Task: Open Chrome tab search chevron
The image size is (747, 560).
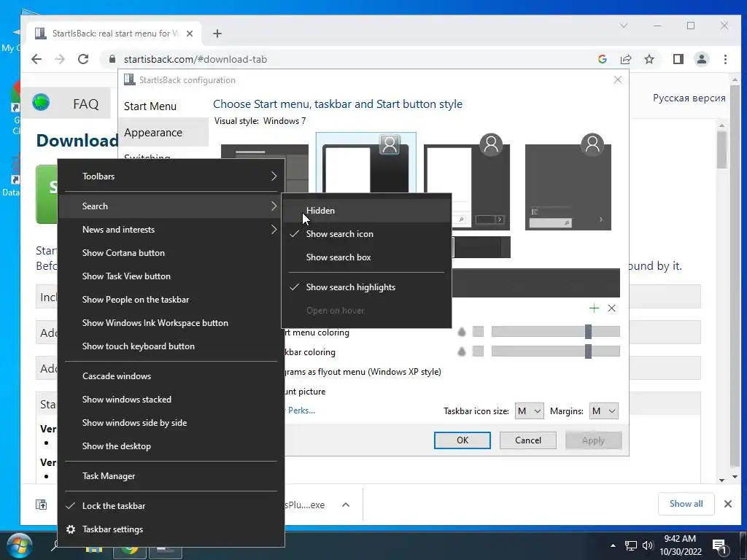Action: 623,26
